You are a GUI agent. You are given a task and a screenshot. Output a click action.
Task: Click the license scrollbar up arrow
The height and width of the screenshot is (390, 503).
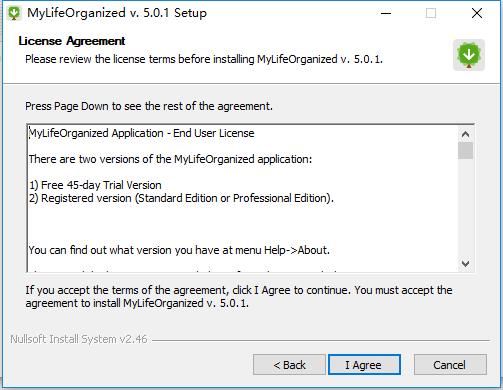point(465,134)
